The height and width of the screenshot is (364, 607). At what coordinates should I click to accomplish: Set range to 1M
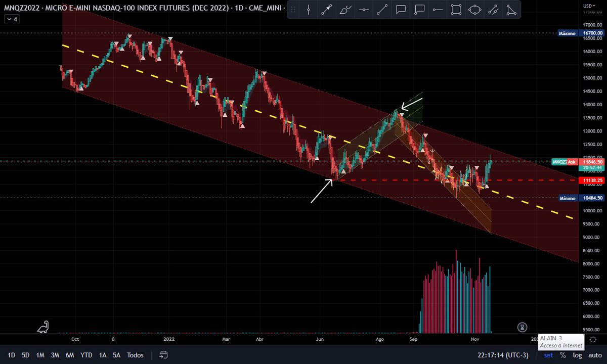[x=40, y=355]
